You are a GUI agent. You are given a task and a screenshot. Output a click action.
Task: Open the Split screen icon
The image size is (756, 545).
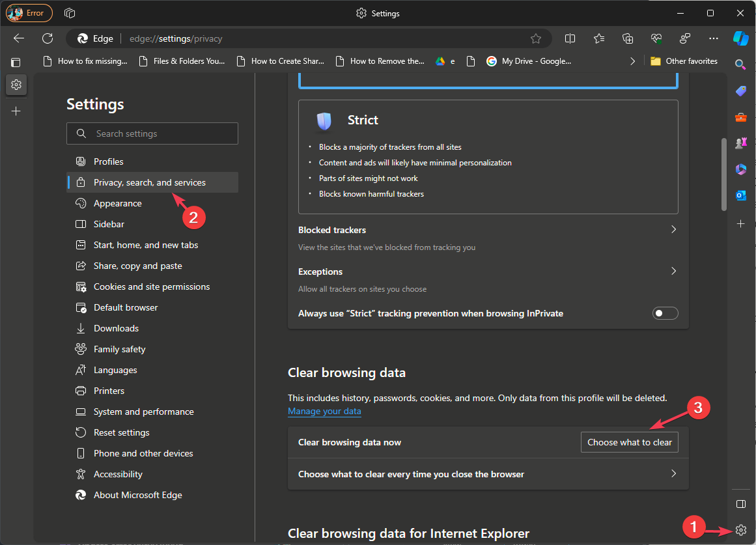tap(570, 38)
